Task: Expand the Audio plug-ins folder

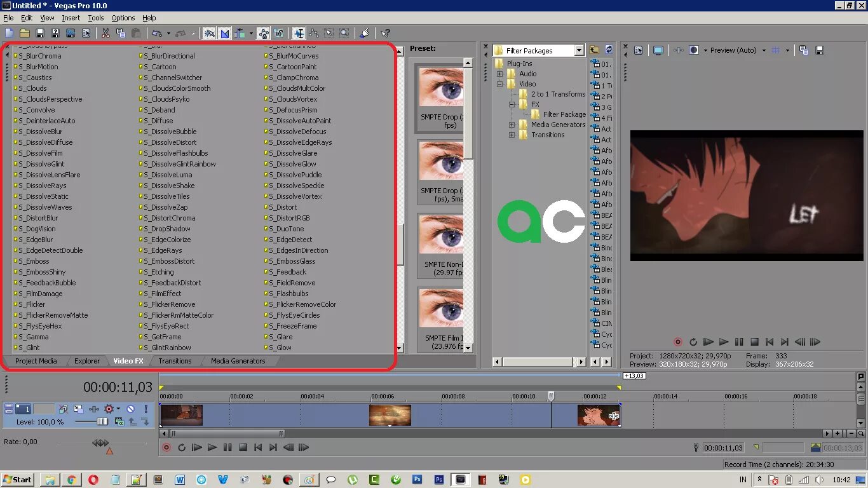Action: (499, 74)
